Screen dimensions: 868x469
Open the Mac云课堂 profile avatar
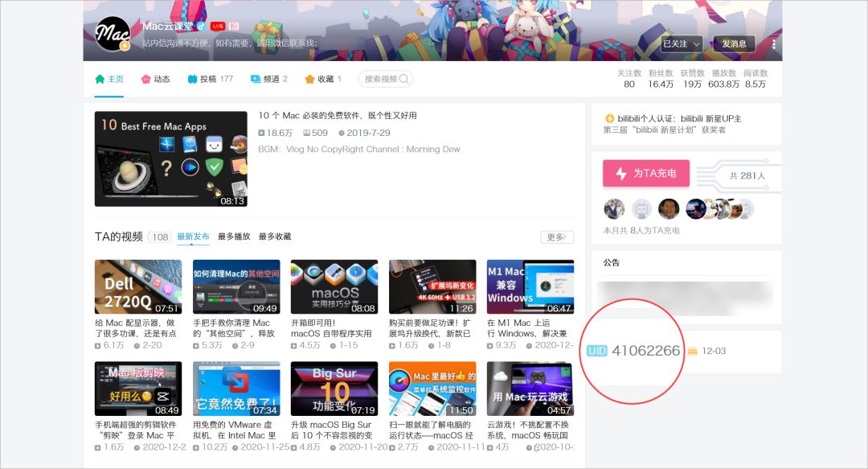point(113,34)
